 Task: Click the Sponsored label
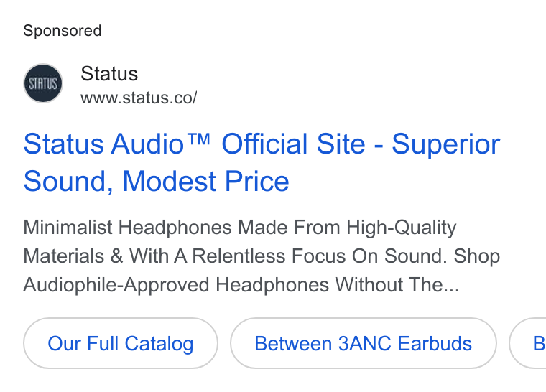click(63, 31)
